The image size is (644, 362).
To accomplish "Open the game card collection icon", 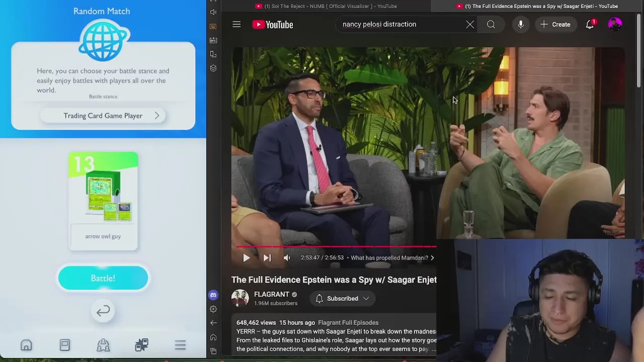I will 64,345.
